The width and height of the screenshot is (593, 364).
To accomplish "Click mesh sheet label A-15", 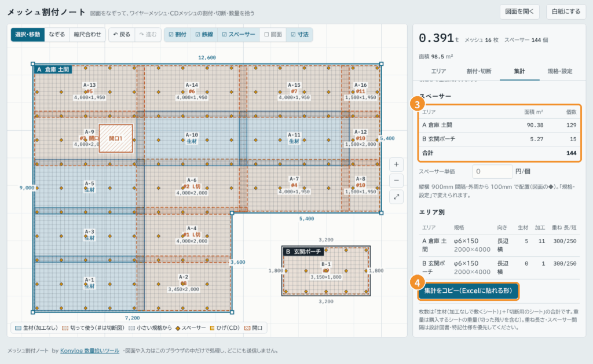I will [x=294, y=85].
